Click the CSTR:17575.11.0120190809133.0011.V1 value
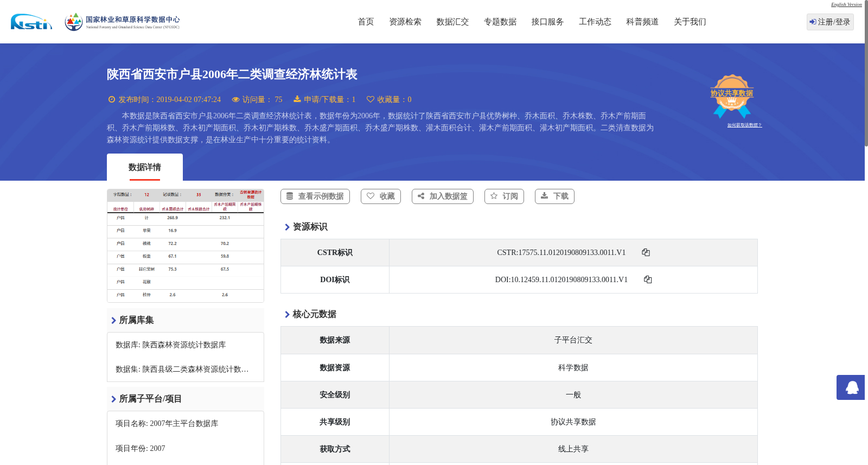 pyautogui.click(x=561, y=253)
